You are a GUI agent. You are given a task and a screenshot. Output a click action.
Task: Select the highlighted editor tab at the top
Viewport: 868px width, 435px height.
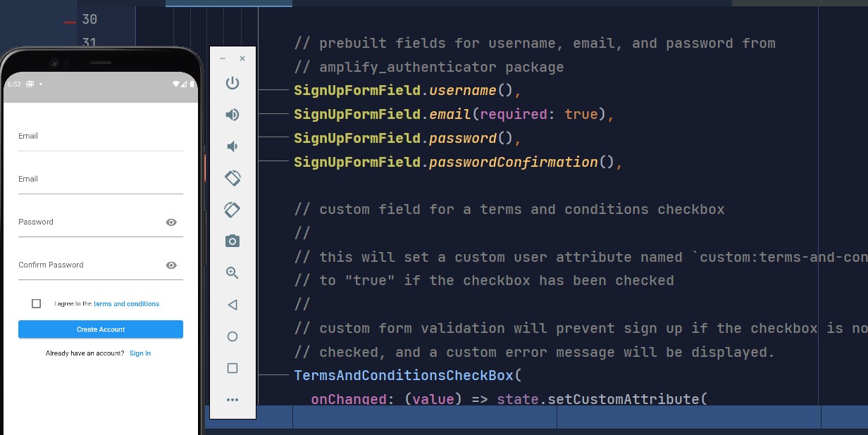pyautogui.click(x=228, y=3)
